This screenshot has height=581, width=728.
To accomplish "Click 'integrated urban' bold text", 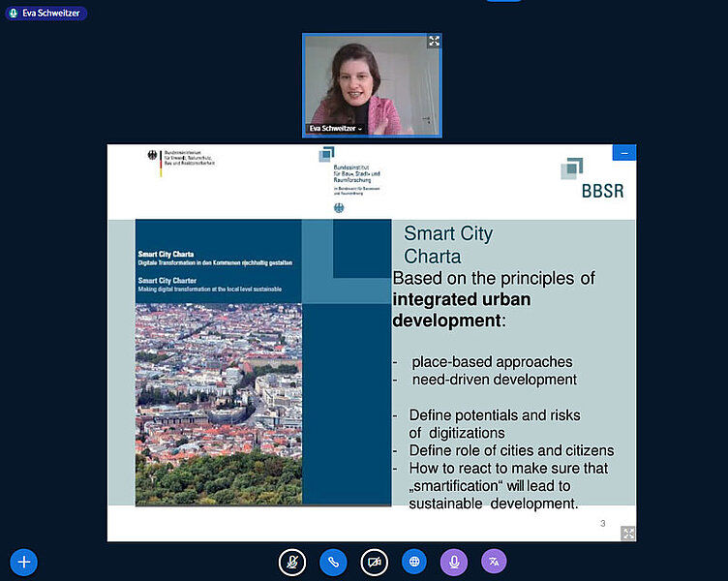I will [462, 299].
